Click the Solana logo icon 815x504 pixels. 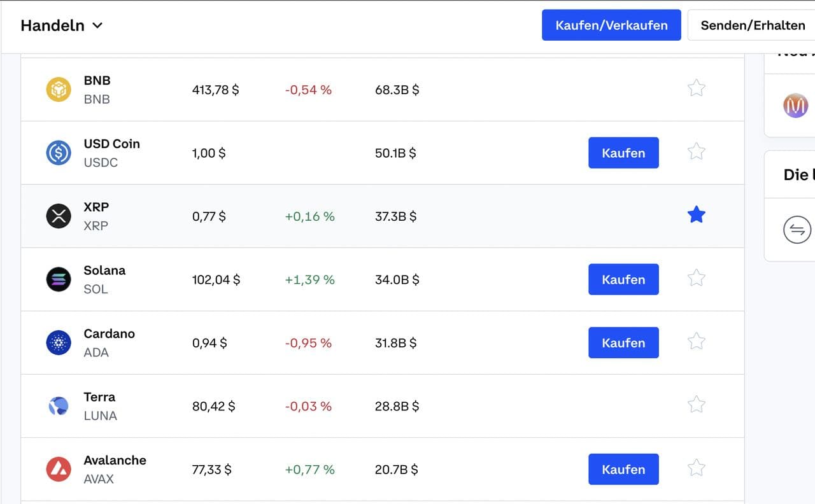coord(59,279)
